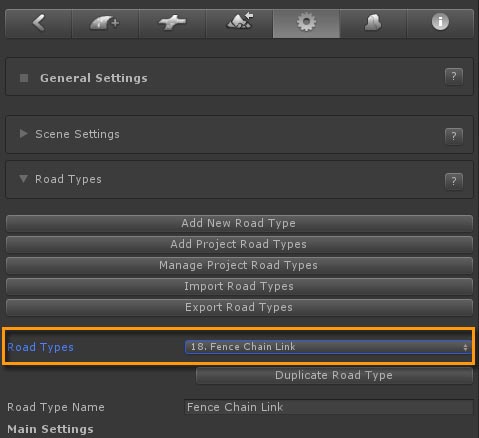Image resolution: width=479 pixels, height=438 pixels.
Task: Open the gear settings tab icon
Action: pos(306,23)
